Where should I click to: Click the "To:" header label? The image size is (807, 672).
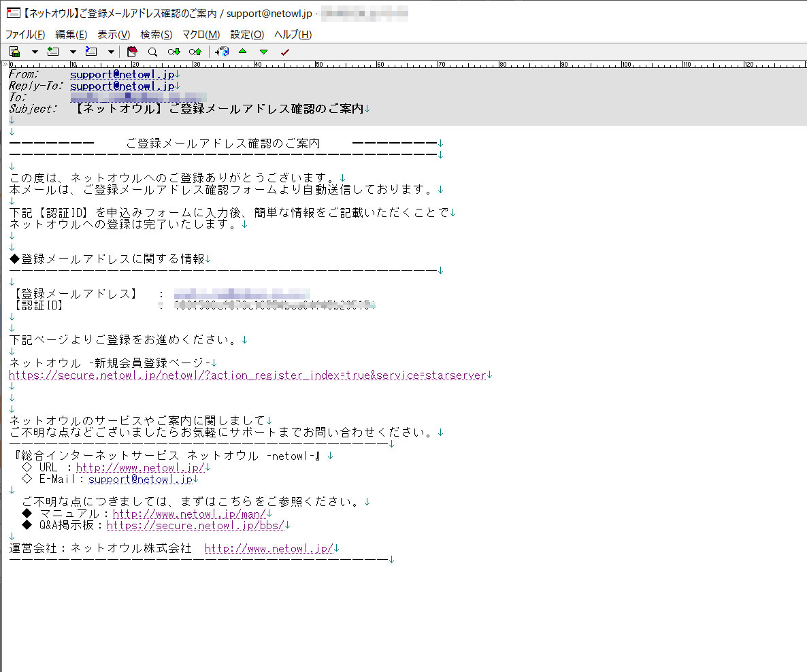coord(18,97)
